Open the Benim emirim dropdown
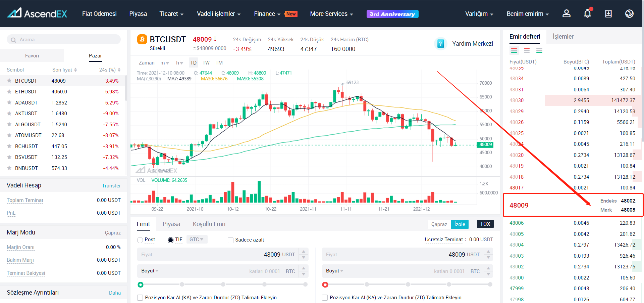Screen dimensions: 644x303 [528, 14]
